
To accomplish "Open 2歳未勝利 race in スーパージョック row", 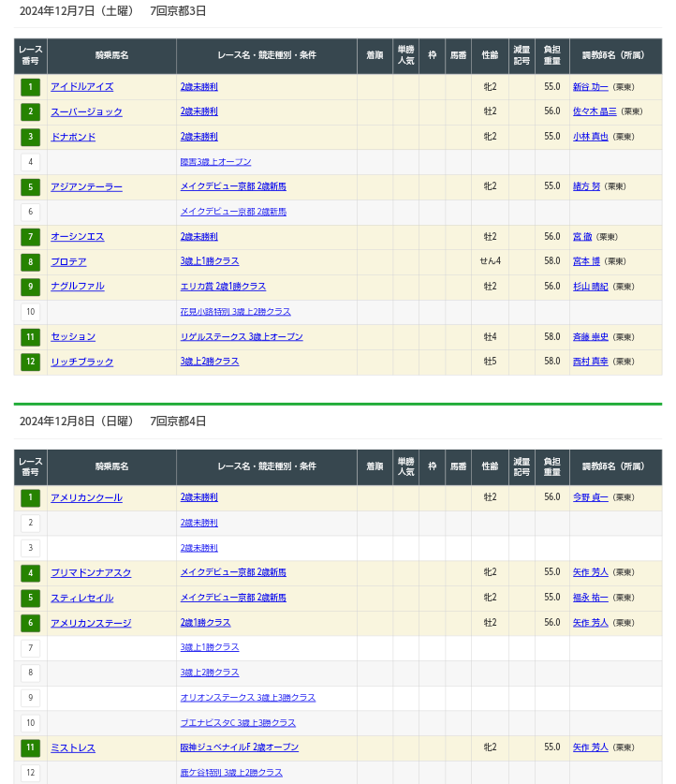I will click(x=198, y=111).
